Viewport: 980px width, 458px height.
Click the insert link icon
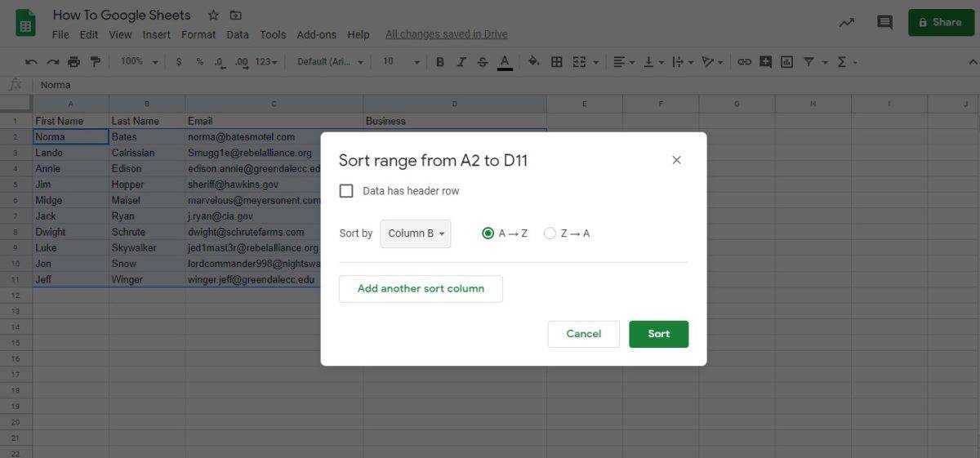click(744, 62)
